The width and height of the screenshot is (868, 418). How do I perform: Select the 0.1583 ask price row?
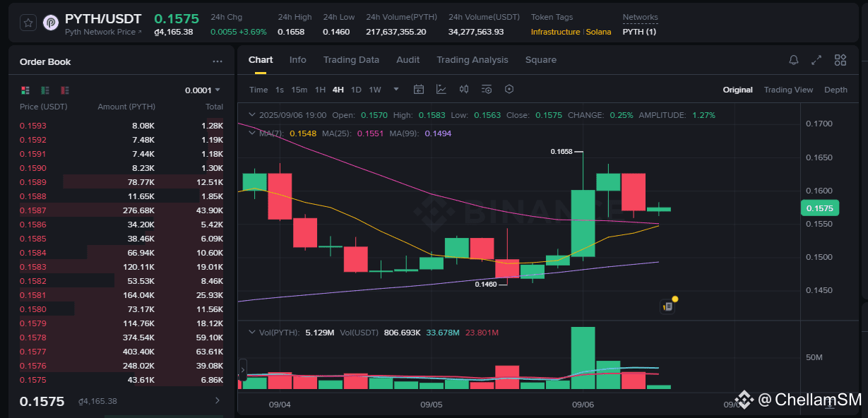click(x=121, y=267)
